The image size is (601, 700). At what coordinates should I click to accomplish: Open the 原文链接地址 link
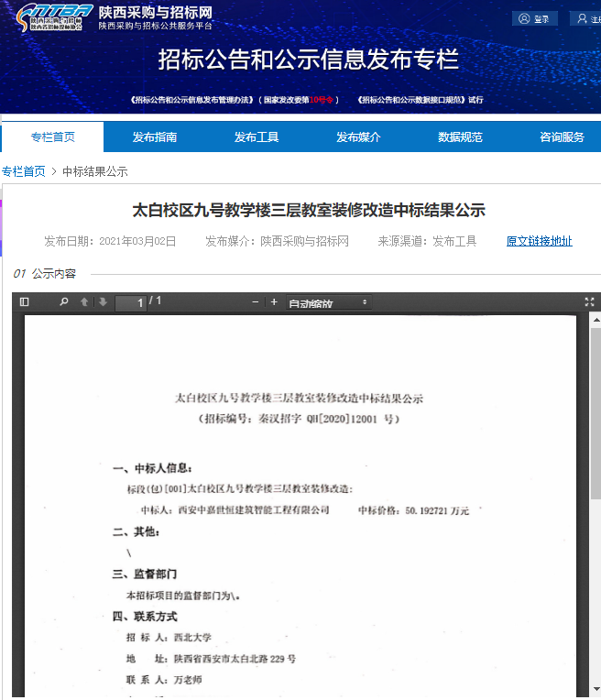click(x=539, y=241)
